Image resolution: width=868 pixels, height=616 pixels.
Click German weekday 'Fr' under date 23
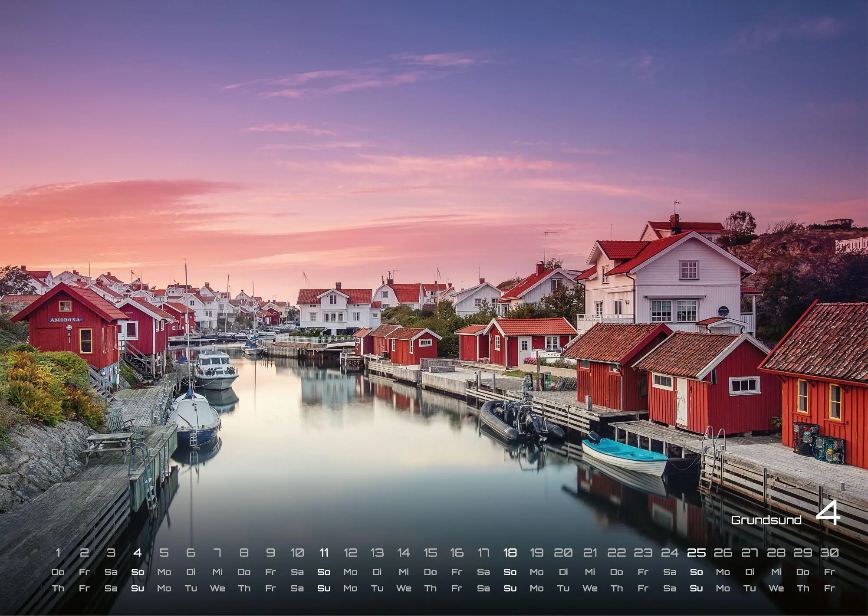643,572
